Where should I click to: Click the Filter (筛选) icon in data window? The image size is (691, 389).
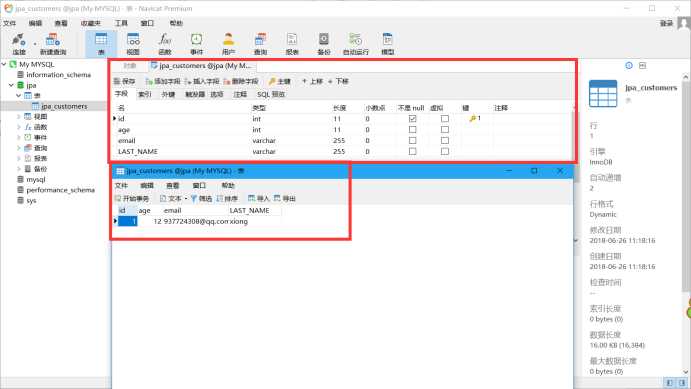pyautogui.click(x=201, y=199)
